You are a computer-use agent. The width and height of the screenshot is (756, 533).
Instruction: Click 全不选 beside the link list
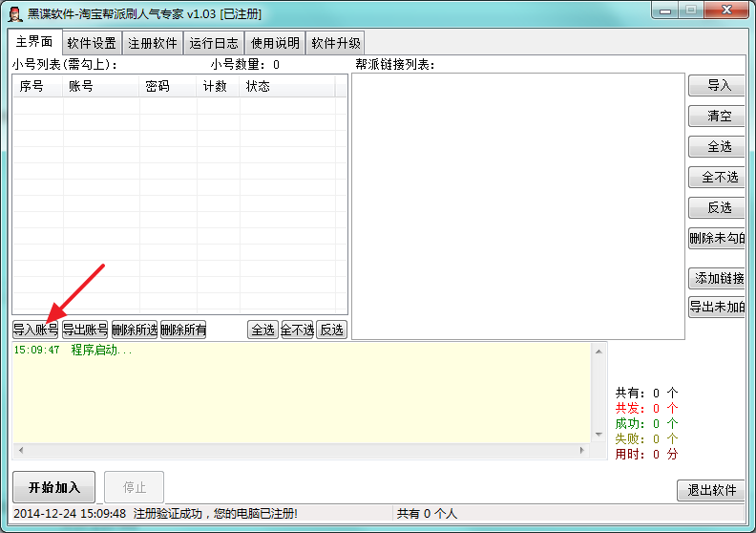pos(717,177)
